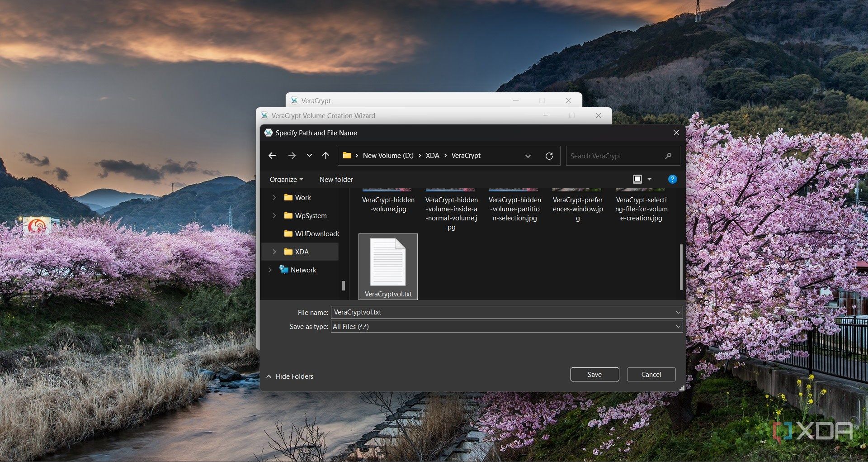868x462 pixels.
Task: Create a New folder
Action: click(x=336, y=180)
